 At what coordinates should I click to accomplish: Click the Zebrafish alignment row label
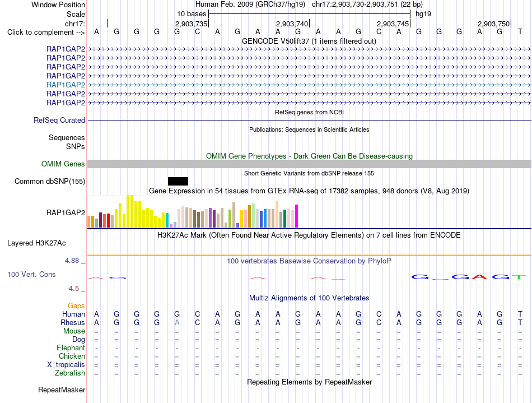pyautogui.click(x=70, y=373)
